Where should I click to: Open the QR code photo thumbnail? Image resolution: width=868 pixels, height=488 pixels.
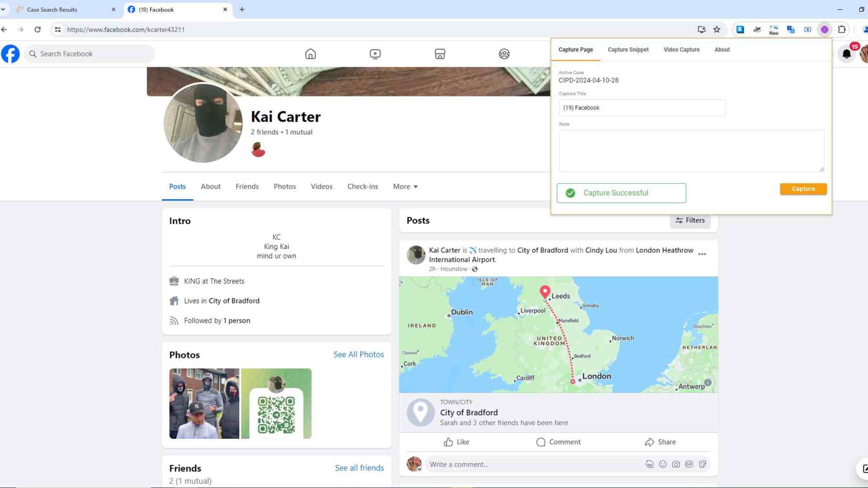[276, 403]
